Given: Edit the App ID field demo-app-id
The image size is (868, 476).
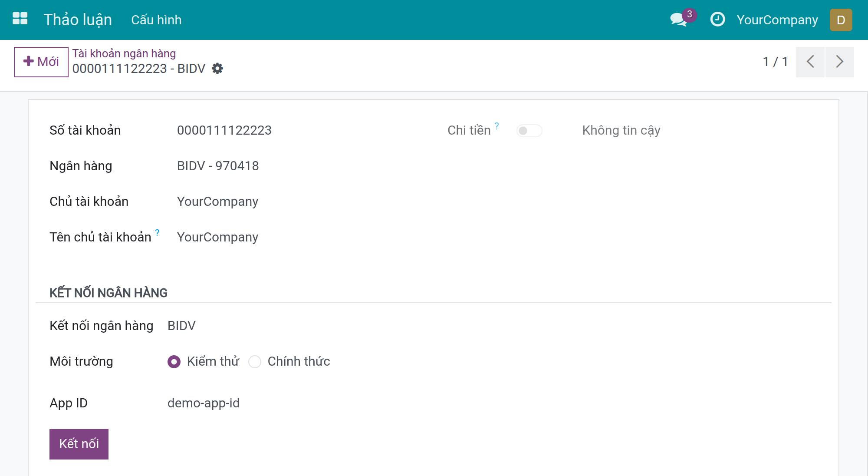Looking at the screenshot, I should 204,403.
